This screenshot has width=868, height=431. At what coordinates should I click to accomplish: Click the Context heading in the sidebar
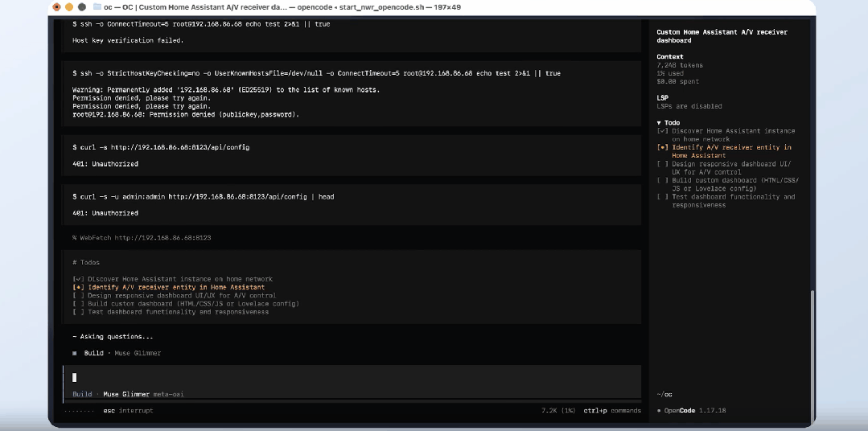click(670, 56)
